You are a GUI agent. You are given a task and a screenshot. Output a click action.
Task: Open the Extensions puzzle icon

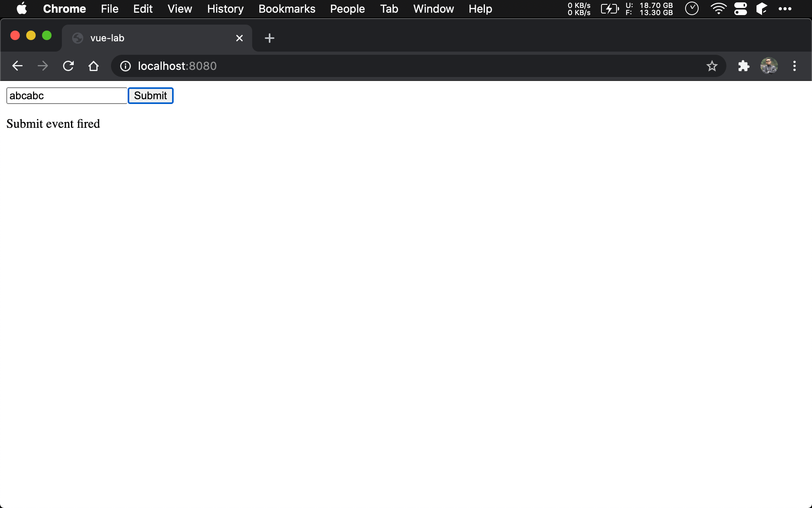point(743,66)
